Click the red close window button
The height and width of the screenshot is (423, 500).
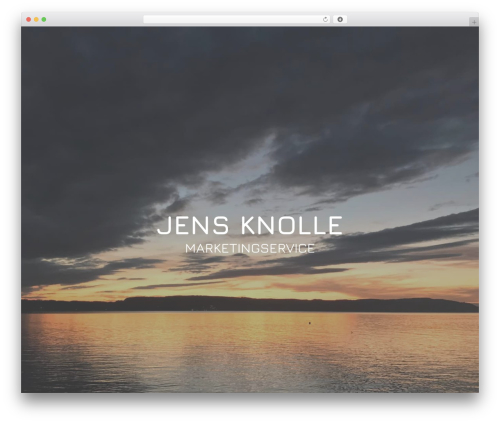29,19
